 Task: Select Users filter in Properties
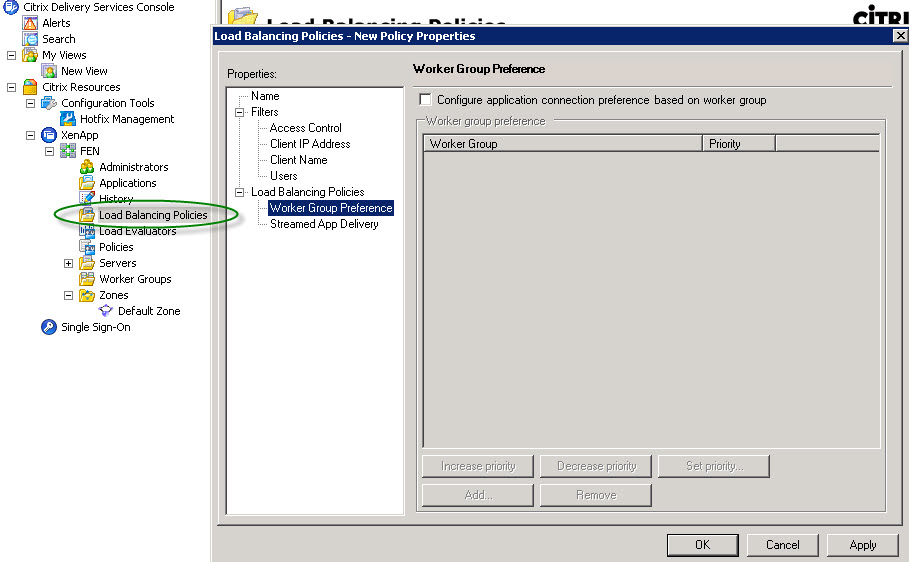point(283,176)
